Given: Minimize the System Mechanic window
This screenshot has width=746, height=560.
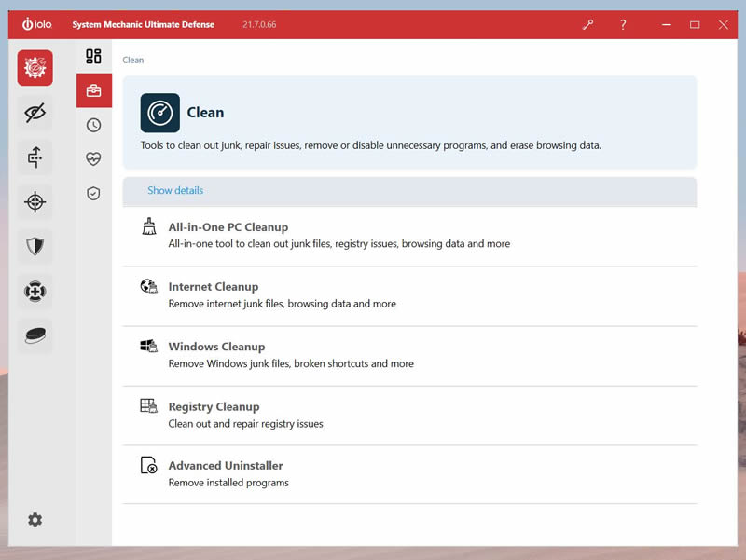Looking at the screenshot, I should pyautogui.click(x=667, y=24).
